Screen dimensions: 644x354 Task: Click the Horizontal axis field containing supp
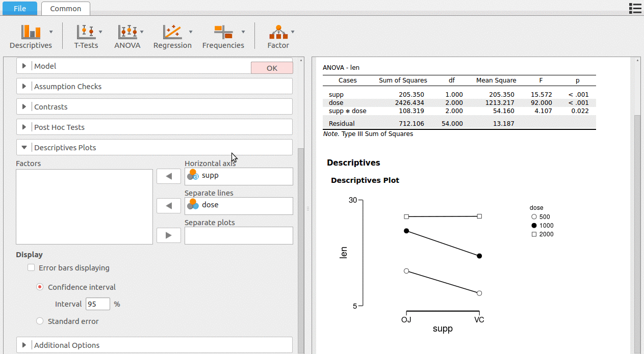[x=239, y=176]
